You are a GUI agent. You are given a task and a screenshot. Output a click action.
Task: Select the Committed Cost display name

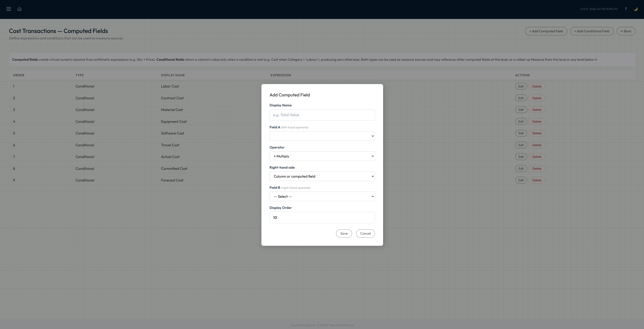pos(174,169)
